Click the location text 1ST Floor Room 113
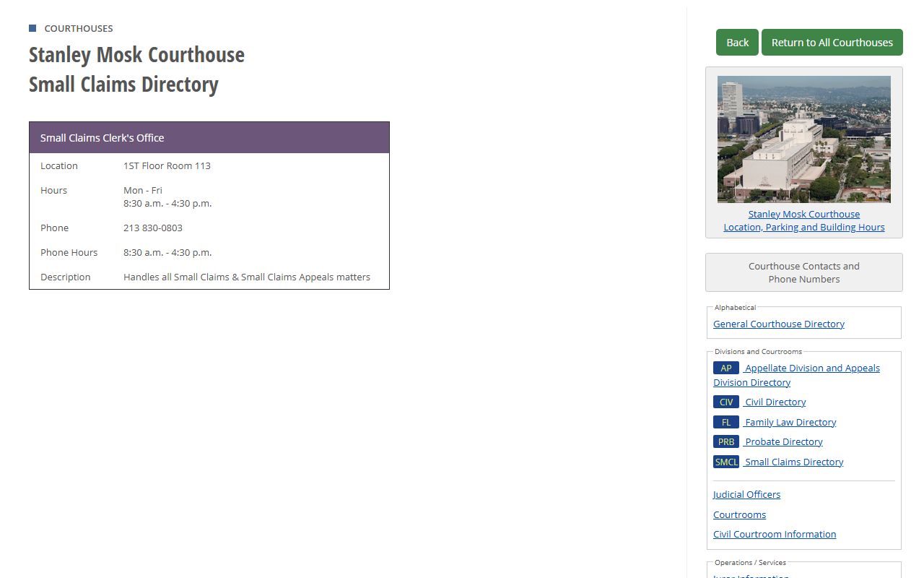The height and width of the screenshot is (578, 924). [x=167, y=165]
